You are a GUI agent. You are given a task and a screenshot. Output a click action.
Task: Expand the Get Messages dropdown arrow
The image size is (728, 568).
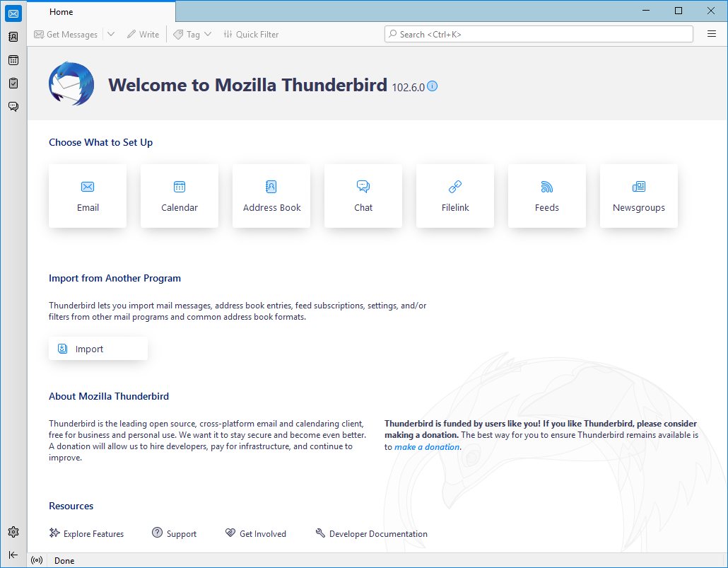(111, 35)
